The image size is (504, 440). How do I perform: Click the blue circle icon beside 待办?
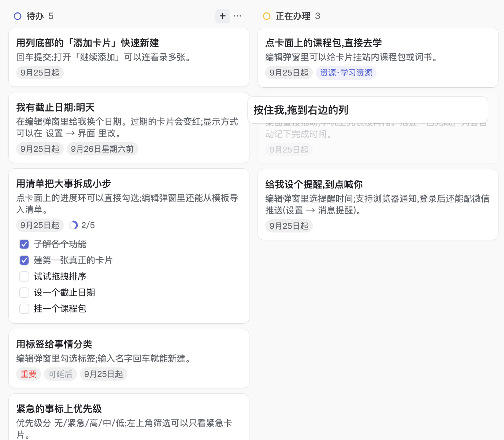tap(18, 16)
